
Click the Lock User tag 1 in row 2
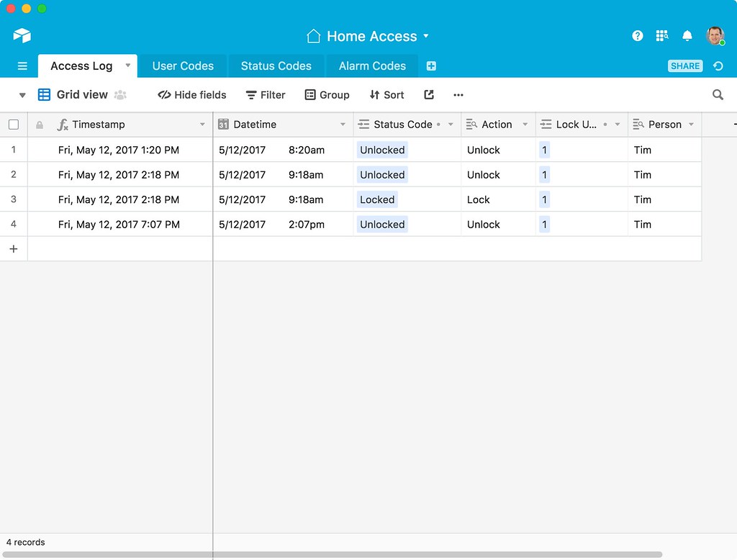coord(544,175)
